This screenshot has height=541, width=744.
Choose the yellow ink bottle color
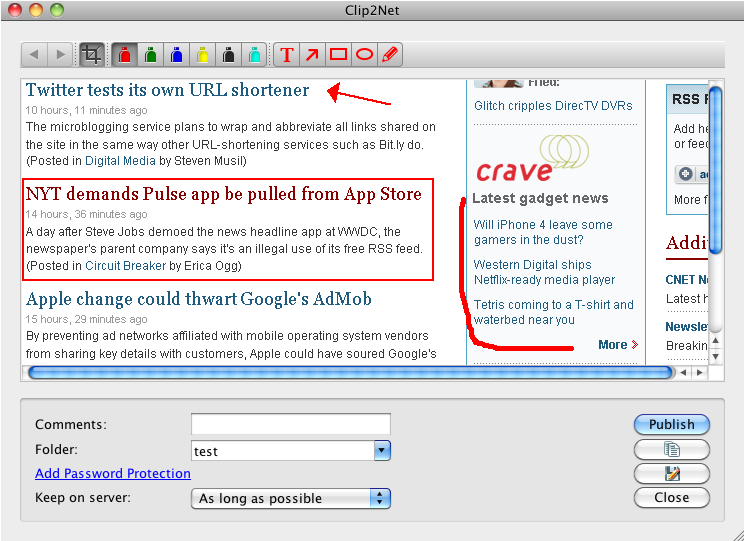pyautogui.click(x=203, y=55)
